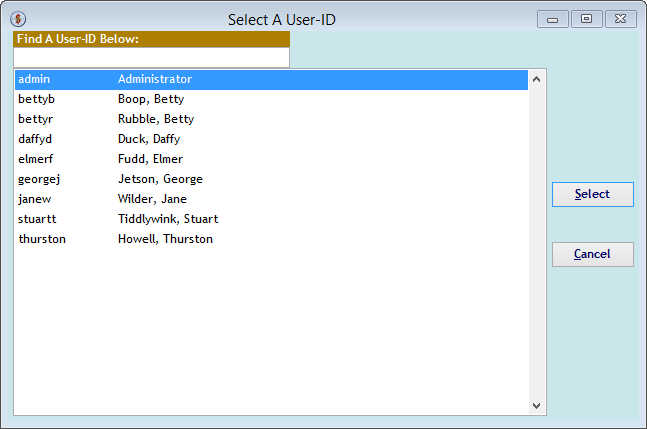Select user stuartt in the list

[271, 219]
